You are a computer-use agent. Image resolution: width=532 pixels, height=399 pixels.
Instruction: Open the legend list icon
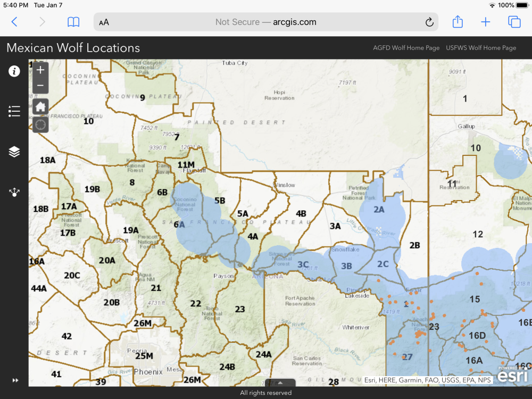[x=14, y=111]
